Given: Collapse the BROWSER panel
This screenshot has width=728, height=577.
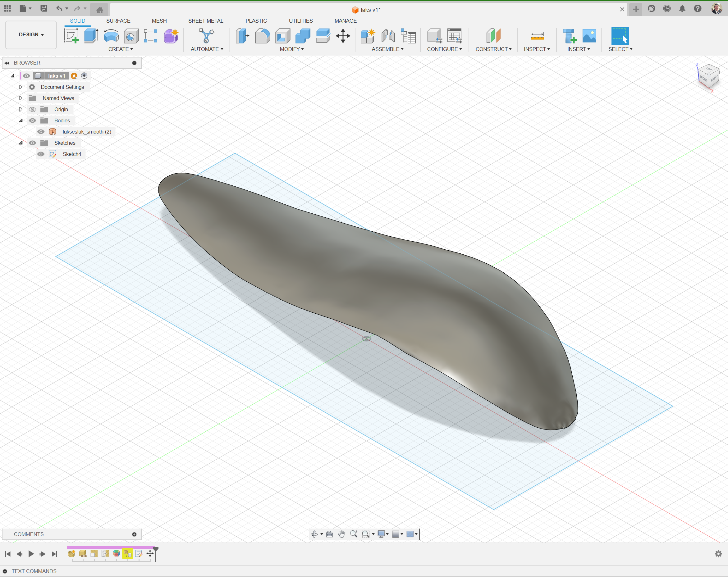Looking at the screenshot, I should [7, 63].
